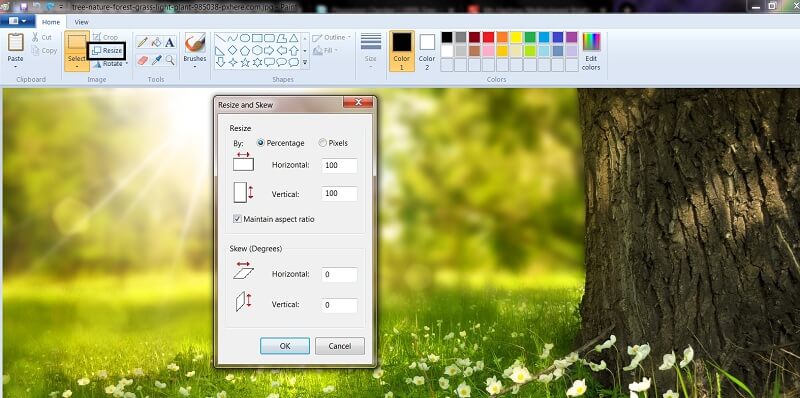The height and width of the screenshot is (398, 800).
Task: Open the Paint file menu button
Action: 18,21
